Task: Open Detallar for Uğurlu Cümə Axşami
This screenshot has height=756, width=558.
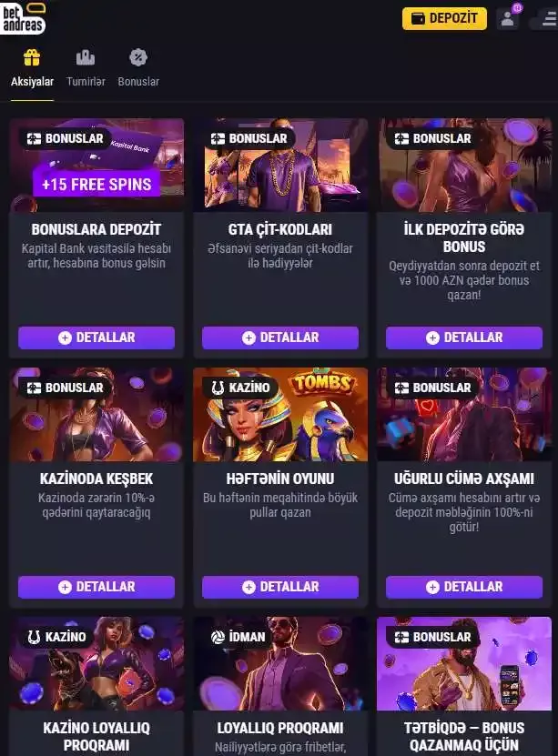Action: [x=464, y=587]
